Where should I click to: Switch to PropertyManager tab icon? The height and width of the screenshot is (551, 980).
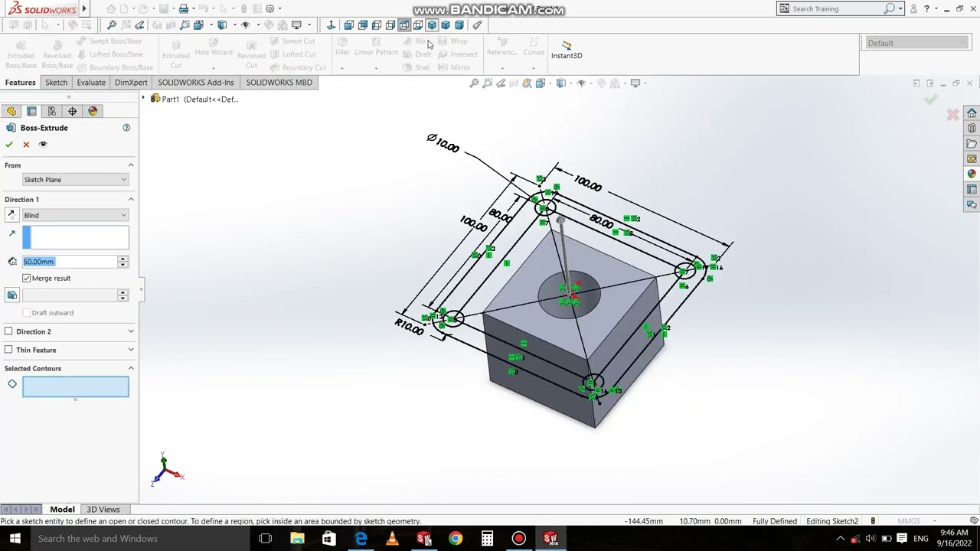click(x=31, y=111)
